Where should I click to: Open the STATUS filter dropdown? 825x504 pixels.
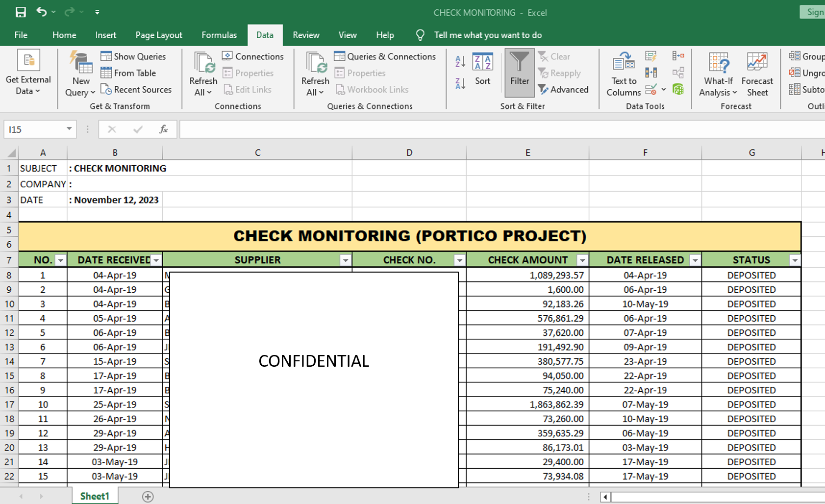click(795, 260)
